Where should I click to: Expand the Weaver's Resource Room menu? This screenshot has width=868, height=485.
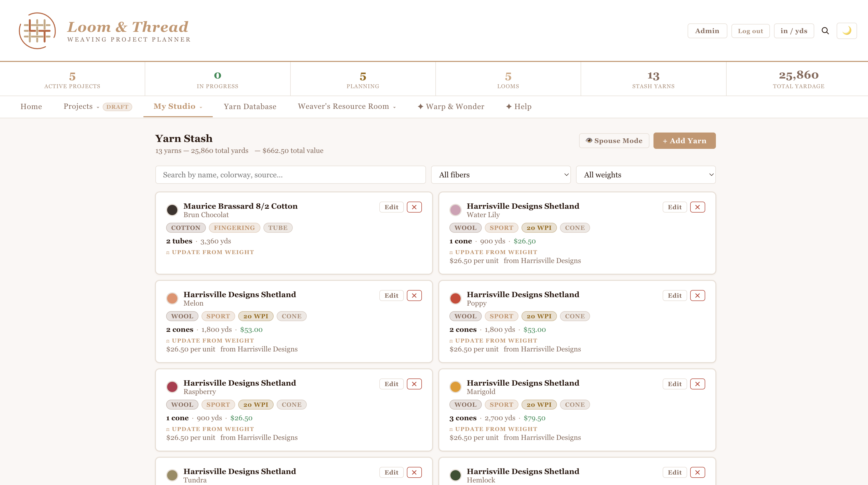(x=346, y=107)
